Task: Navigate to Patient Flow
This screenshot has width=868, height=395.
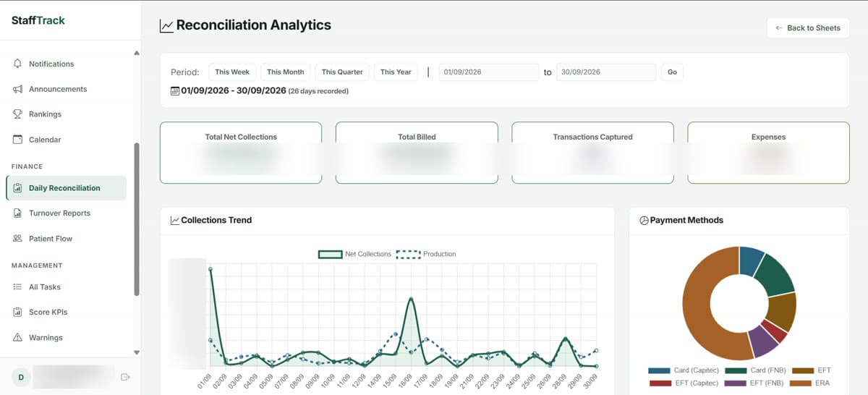Action: tap(66, 239)
